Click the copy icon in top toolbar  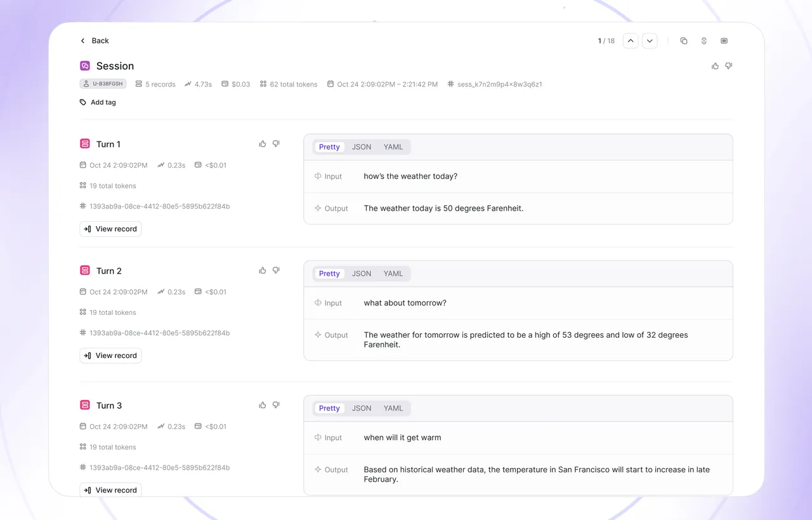click(x=684, y=41)
